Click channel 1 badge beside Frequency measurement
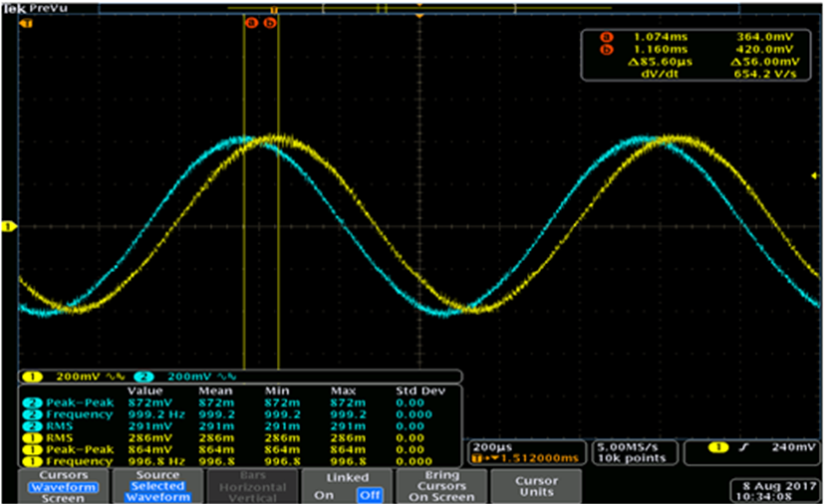The image size is (825, 504). (32, 461)
